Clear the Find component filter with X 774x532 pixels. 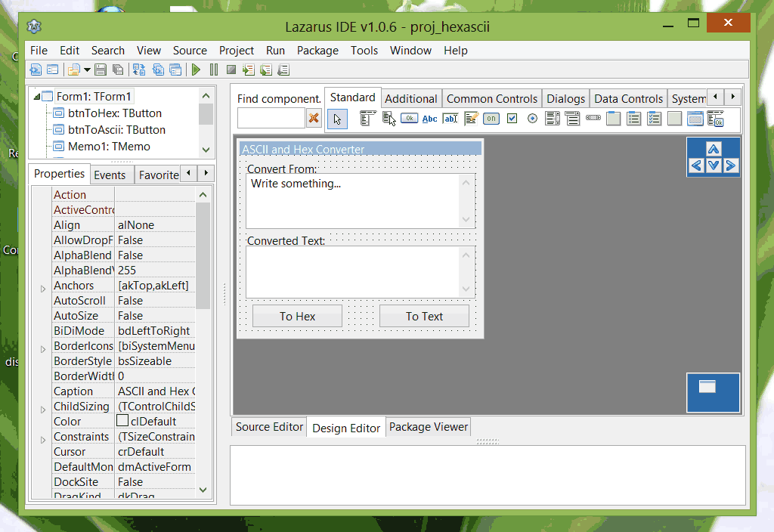314,119
